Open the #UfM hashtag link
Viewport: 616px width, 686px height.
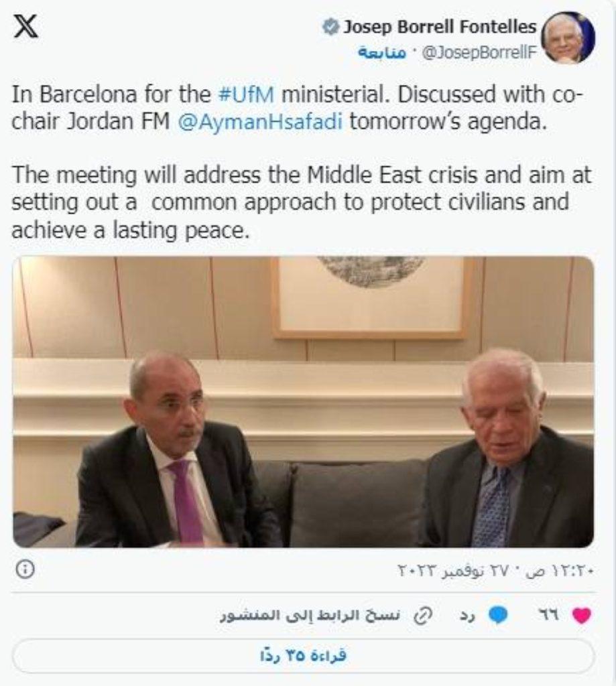coord(247,94)
